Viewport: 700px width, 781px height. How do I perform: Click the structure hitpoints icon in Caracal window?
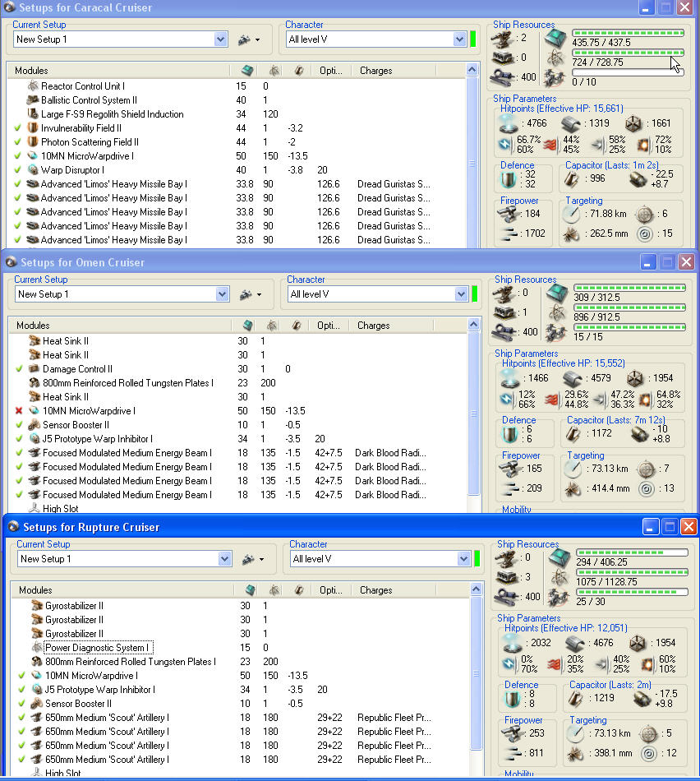click(633, 123)
